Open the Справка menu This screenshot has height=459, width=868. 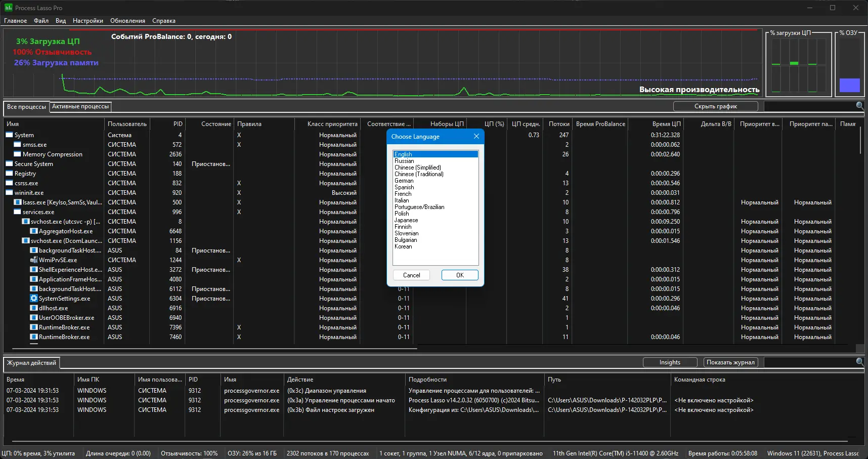click(x=163, y=21)
